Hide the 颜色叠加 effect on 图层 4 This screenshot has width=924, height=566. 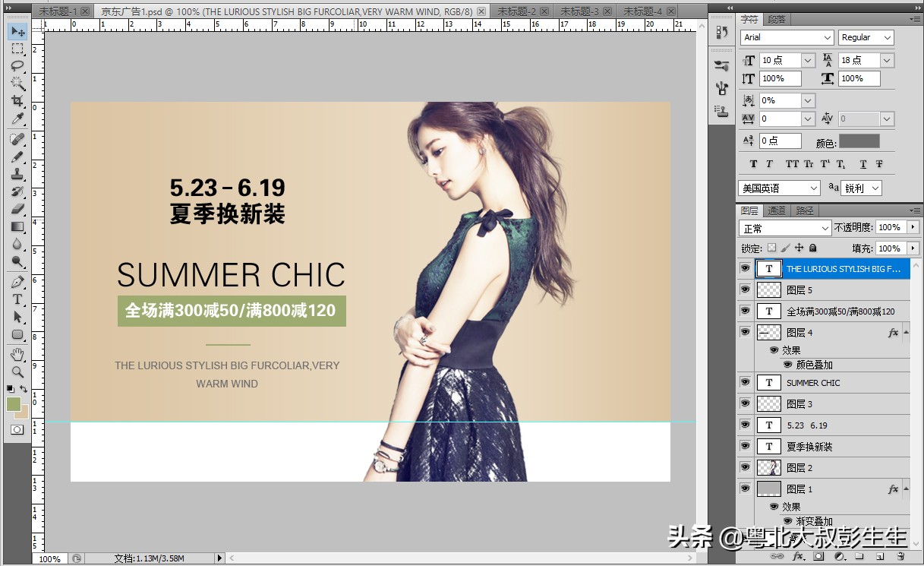[788, 365]
